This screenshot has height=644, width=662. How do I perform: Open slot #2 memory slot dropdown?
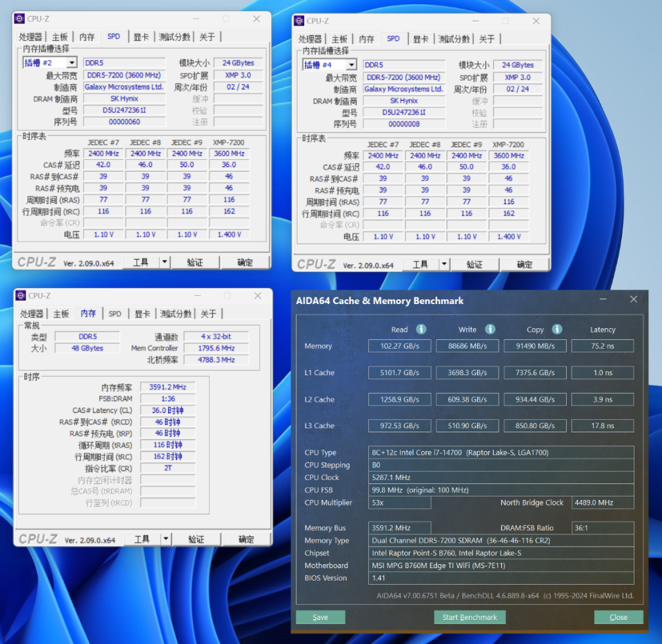click(72, 63)
